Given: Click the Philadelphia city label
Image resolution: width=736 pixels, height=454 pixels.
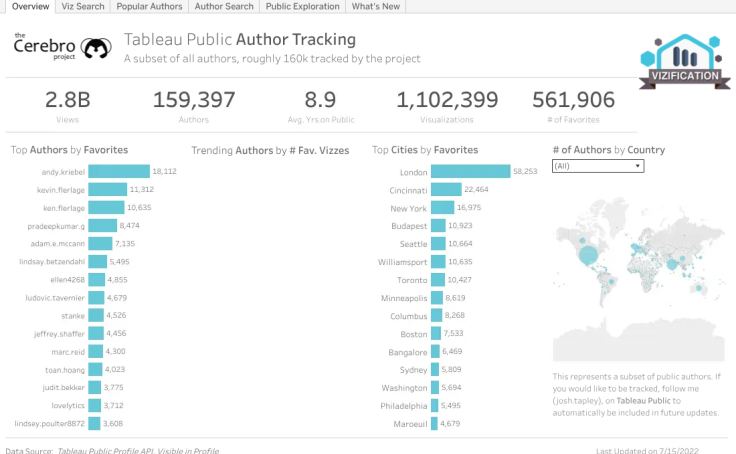Looking at the screenshot, I should click(404, 406).
